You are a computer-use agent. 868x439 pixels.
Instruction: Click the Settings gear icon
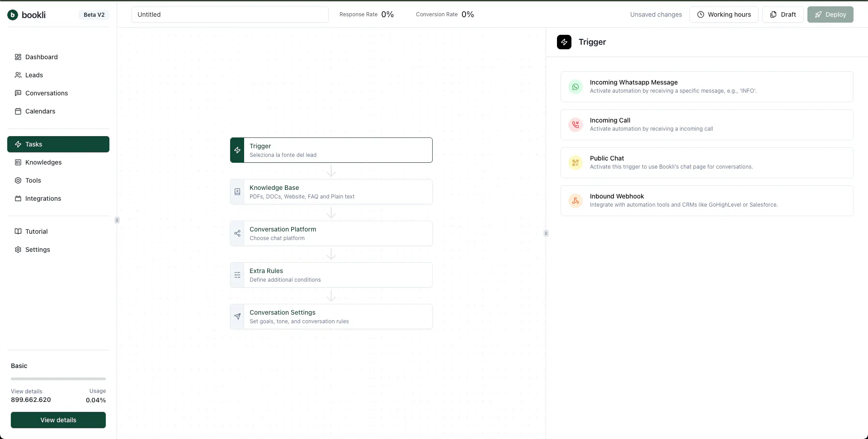coord(18,250)
